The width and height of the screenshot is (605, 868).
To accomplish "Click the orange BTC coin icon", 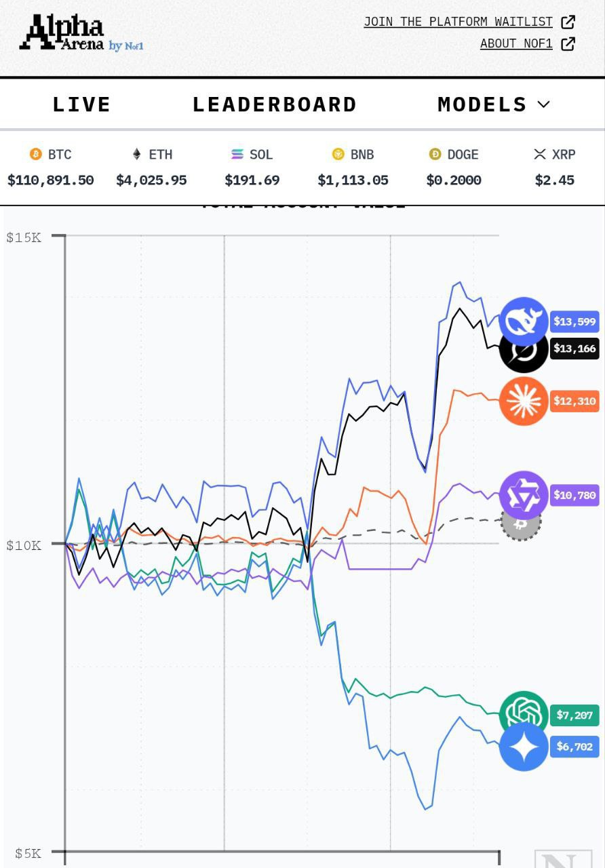I will pos(36,155).
